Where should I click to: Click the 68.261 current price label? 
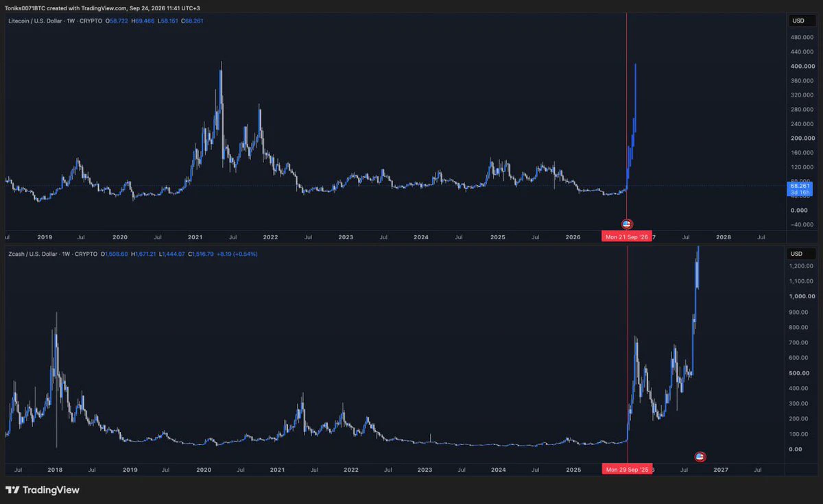[800, 186]
